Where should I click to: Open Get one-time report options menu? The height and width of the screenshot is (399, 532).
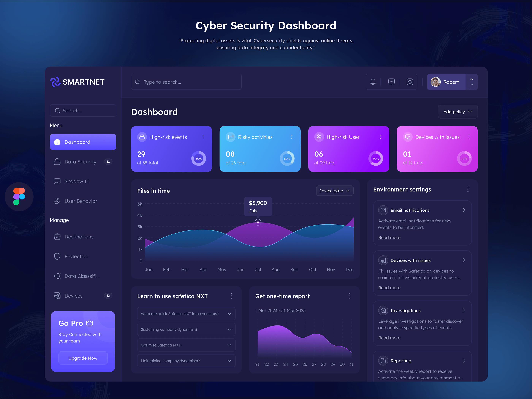click(350, 296)
